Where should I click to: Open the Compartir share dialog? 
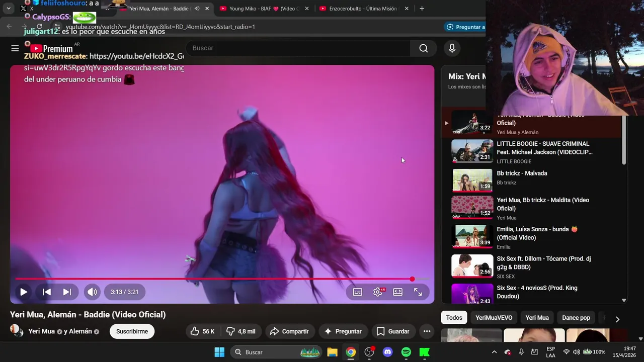click(290, 331)
